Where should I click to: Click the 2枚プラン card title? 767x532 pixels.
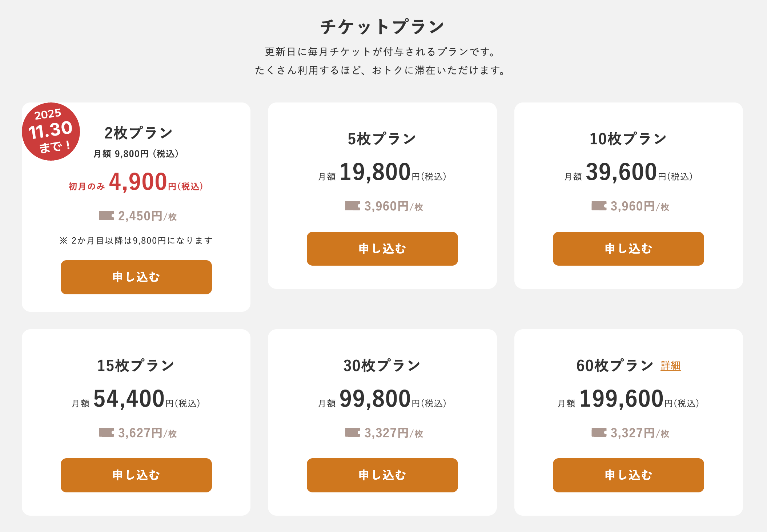(138, 133)
